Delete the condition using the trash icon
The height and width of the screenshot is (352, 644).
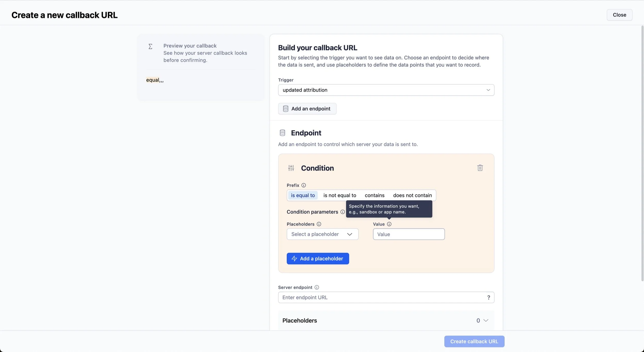(x=480, y=168)
